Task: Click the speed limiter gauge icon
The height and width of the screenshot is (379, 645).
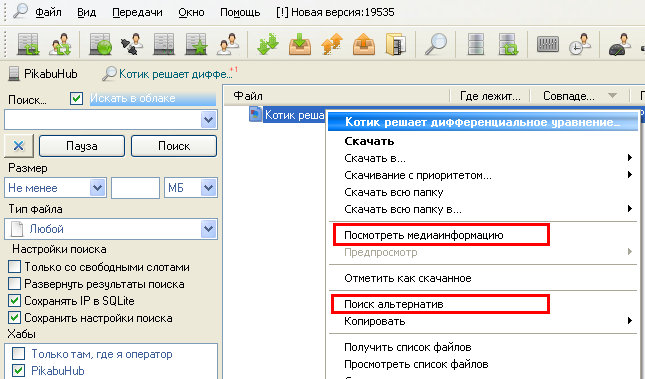Action: [x=619, y=44]
